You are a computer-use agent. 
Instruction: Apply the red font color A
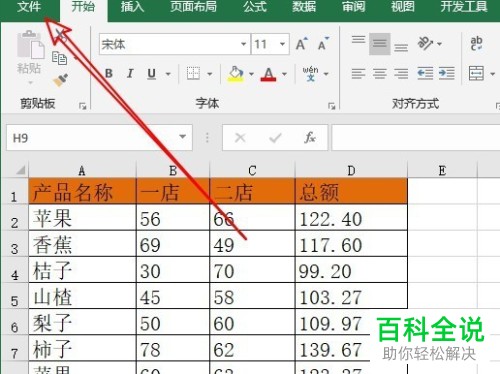269,74
